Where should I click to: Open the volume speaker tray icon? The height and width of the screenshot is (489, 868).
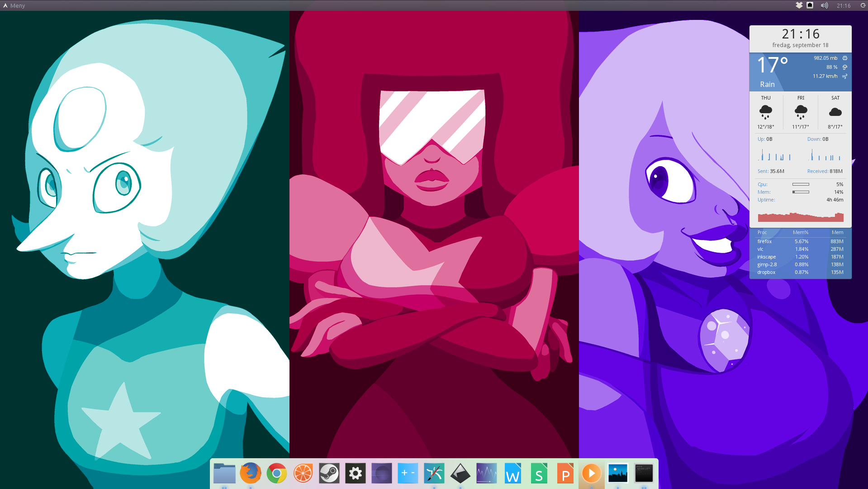click(x=825, y=5)
